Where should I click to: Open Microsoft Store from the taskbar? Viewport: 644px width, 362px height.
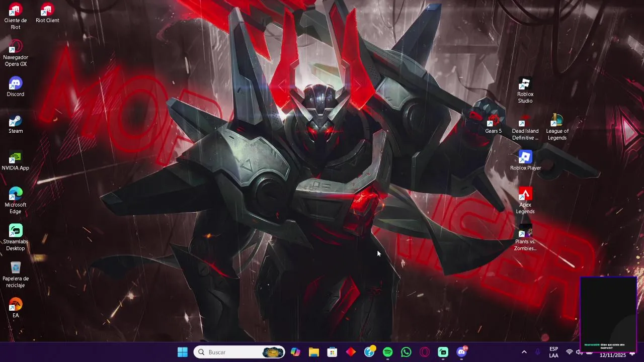[x=333, y=352]
